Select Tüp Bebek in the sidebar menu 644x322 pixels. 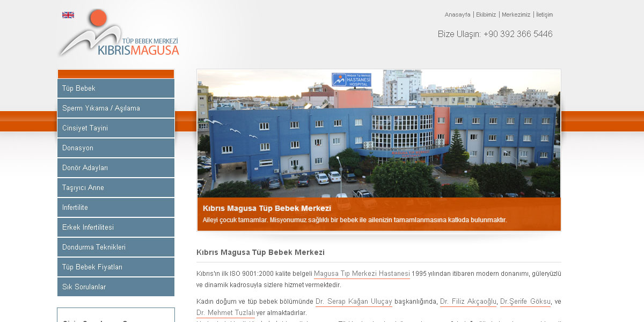tap(116, 89)
